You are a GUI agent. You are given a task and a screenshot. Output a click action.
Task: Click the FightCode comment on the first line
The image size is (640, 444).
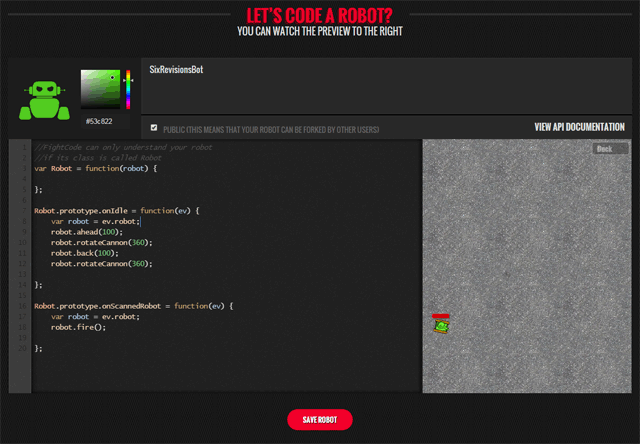click(x=122, y=147)
